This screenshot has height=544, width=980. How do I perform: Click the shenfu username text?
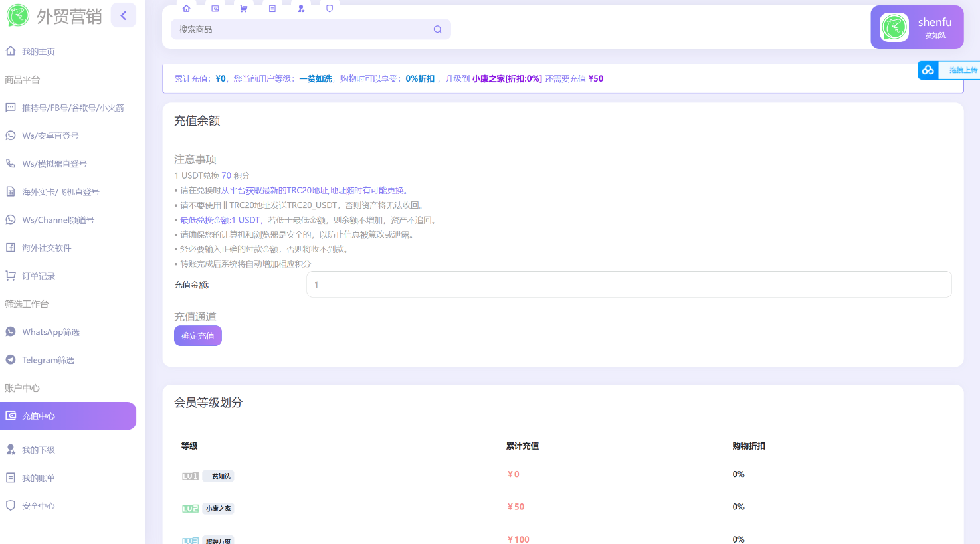tap(935, 22)
